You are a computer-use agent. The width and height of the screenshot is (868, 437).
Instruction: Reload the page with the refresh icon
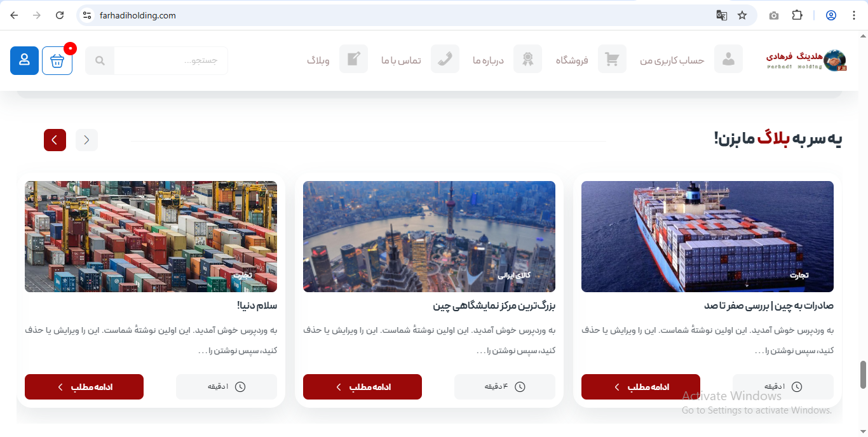[60, 15]
